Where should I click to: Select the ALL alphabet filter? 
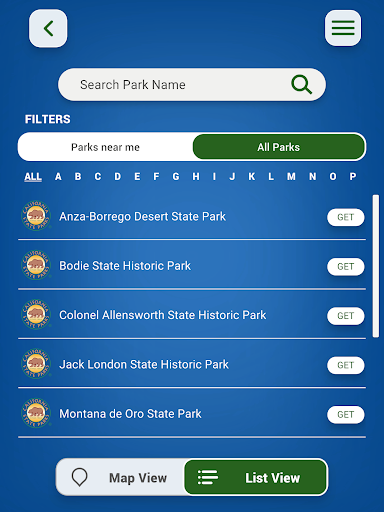(x=33, y=177)
